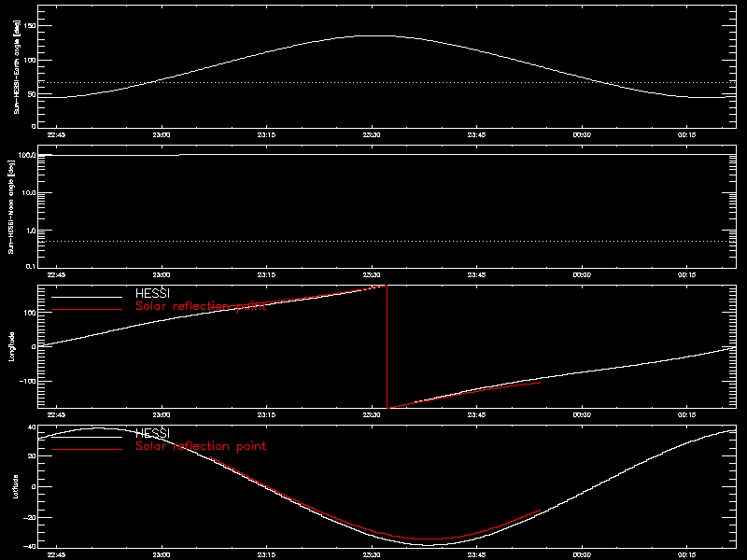The image size is (747, 560).
Task: Click the peak of the Earth angle curve
Action: tap(376, 35)
